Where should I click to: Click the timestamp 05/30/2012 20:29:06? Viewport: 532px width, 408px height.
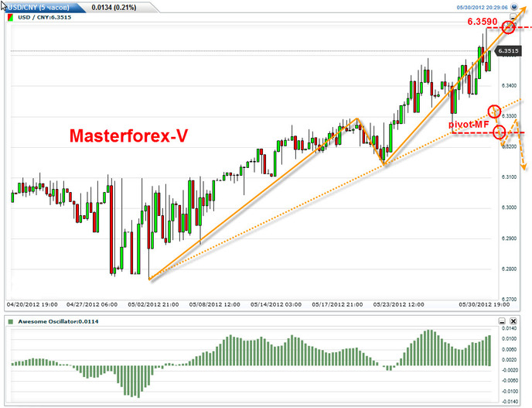(483, 7)
